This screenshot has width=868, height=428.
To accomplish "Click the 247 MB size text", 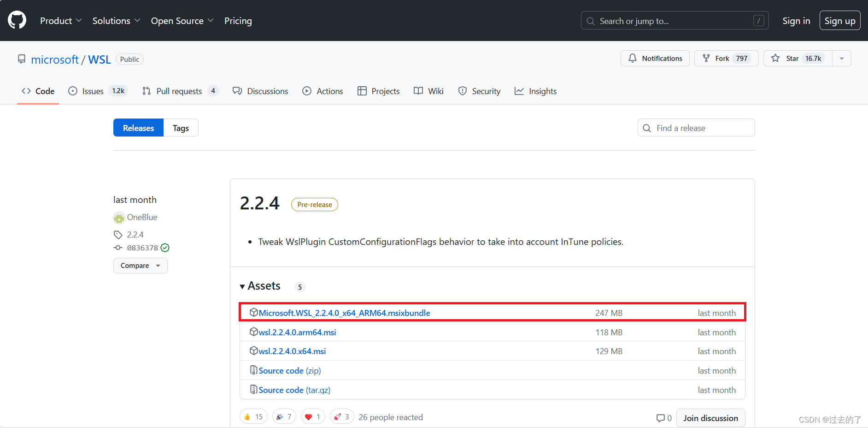I will click(x=609, y=313).
